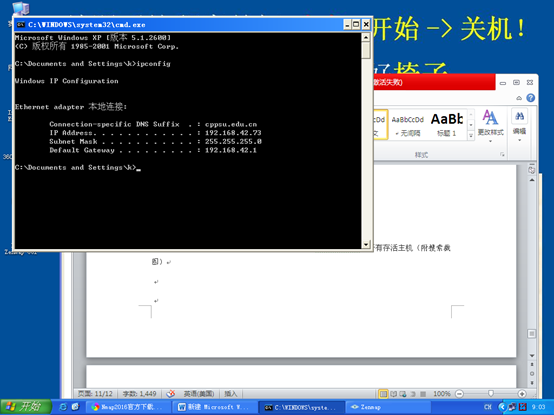Click Word select browse object button
The image size is (554, 415).
[x=532, y=373]
